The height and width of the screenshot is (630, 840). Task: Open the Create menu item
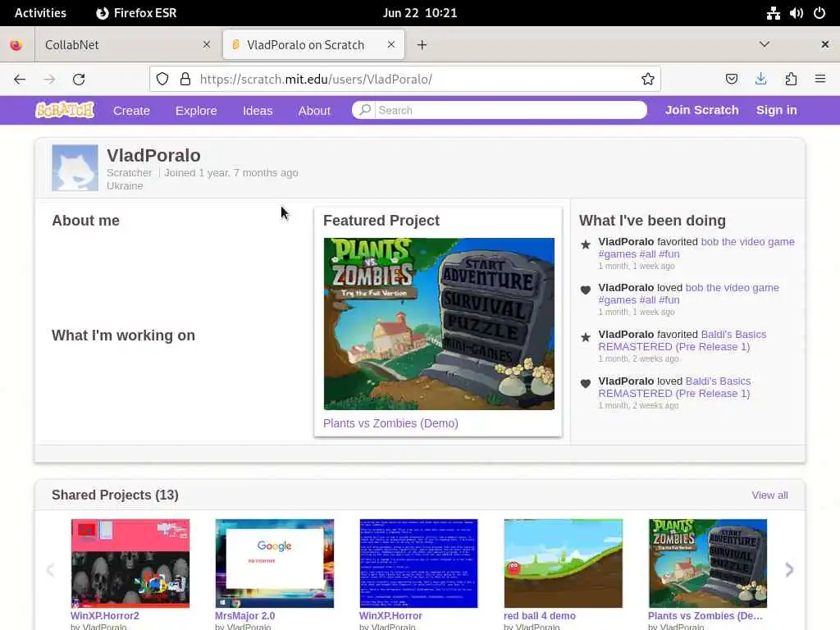(x=131, y=111)
